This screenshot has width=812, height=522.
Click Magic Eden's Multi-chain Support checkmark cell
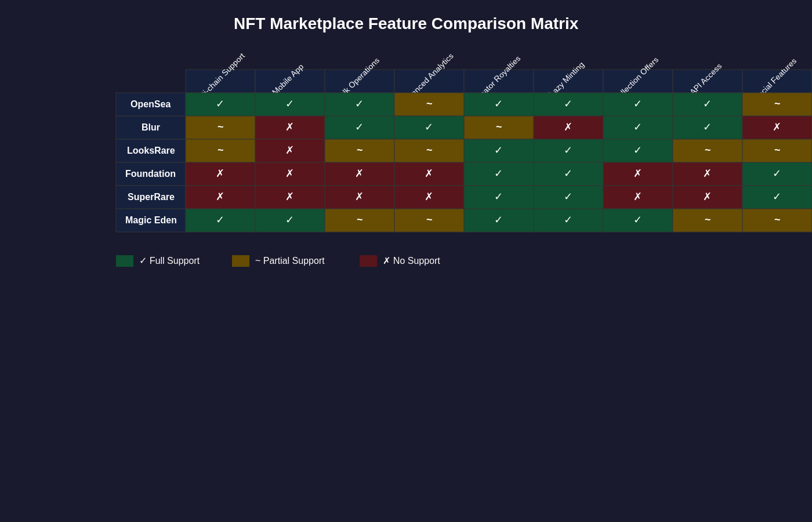pos(220,220)
